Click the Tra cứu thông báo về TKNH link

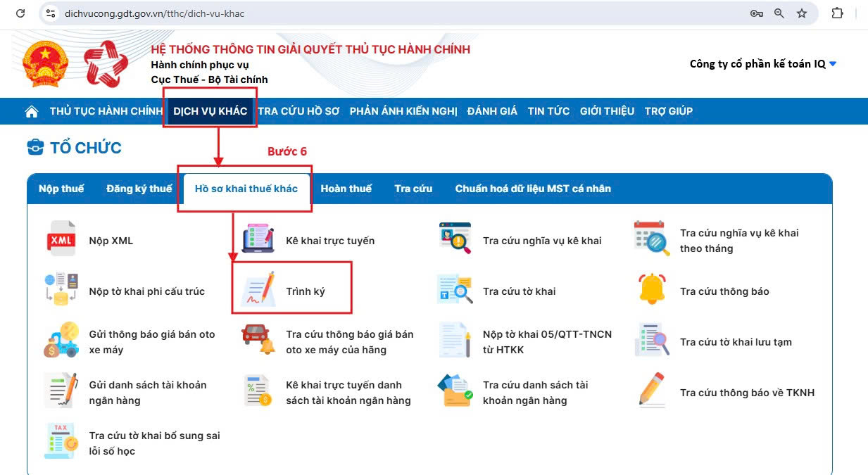click(746, 393)
